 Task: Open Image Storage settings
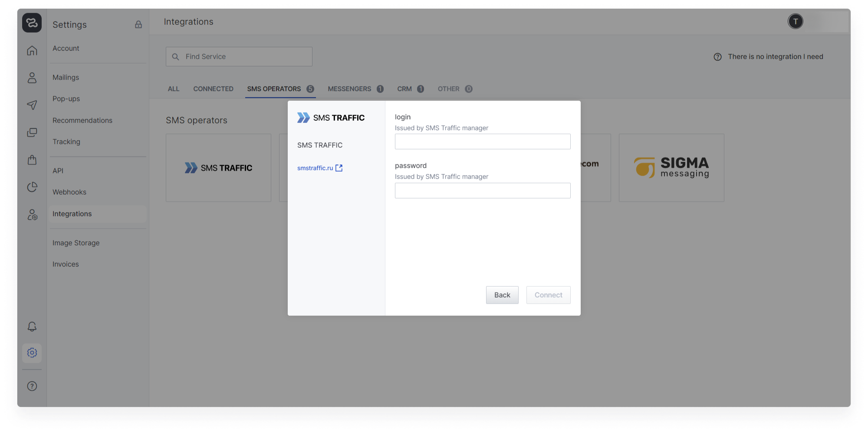76,243
